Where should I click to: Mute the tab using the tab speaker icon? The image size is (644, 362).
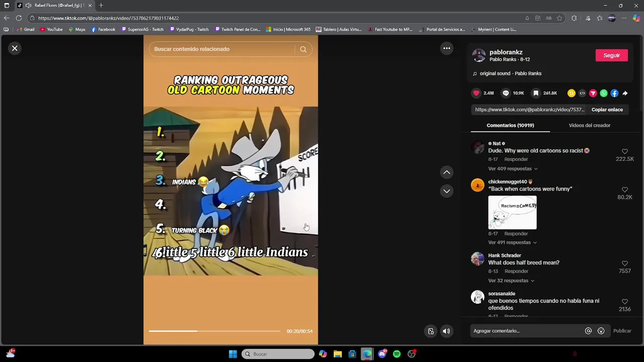tap(28, 6)
